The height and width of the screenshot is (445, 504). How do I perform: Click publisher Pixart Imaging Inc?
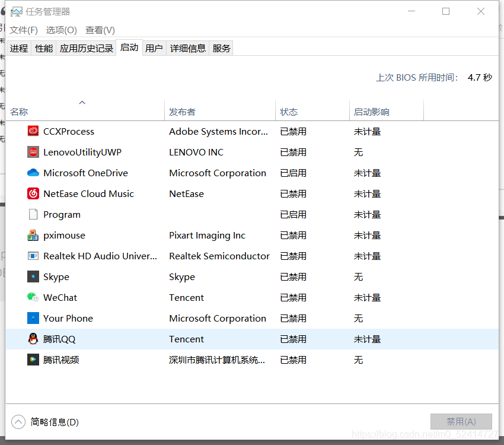[x=208, y=236]
